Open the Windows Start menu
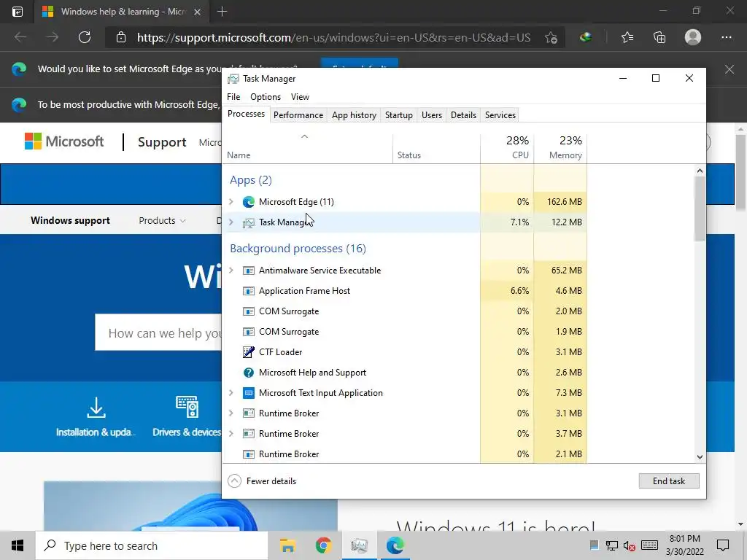The image size is (747, 560). coord(18,545)
